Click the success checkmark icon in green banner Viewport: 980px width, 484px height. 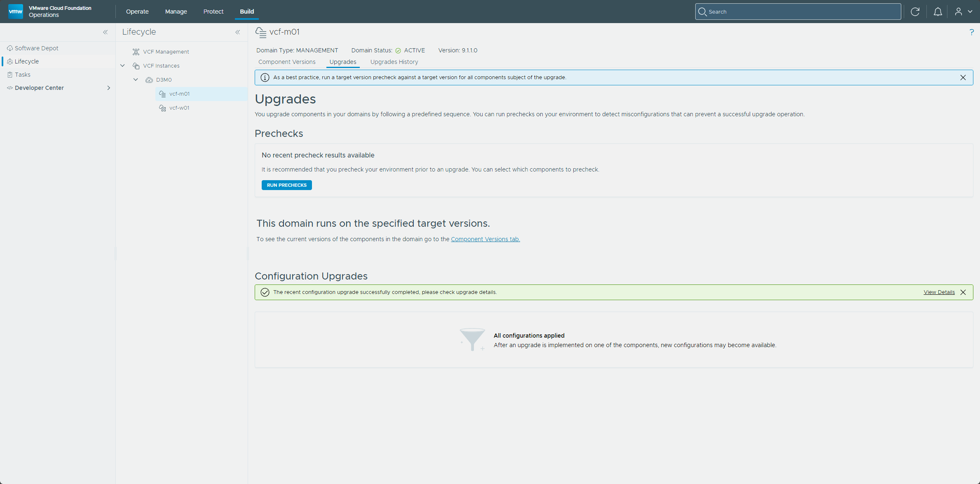coord(265,292)
